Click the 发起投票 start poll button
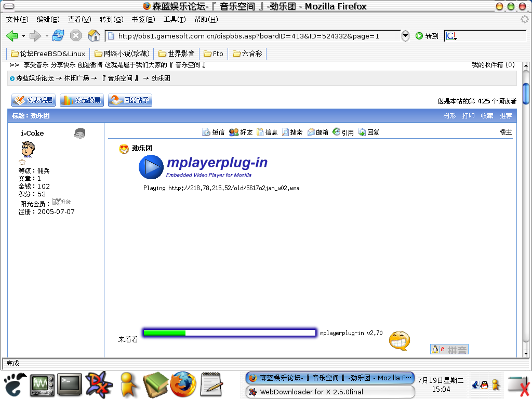Viewport: 532px width, 399px height. pyautogui.click(x=82, y=100)
